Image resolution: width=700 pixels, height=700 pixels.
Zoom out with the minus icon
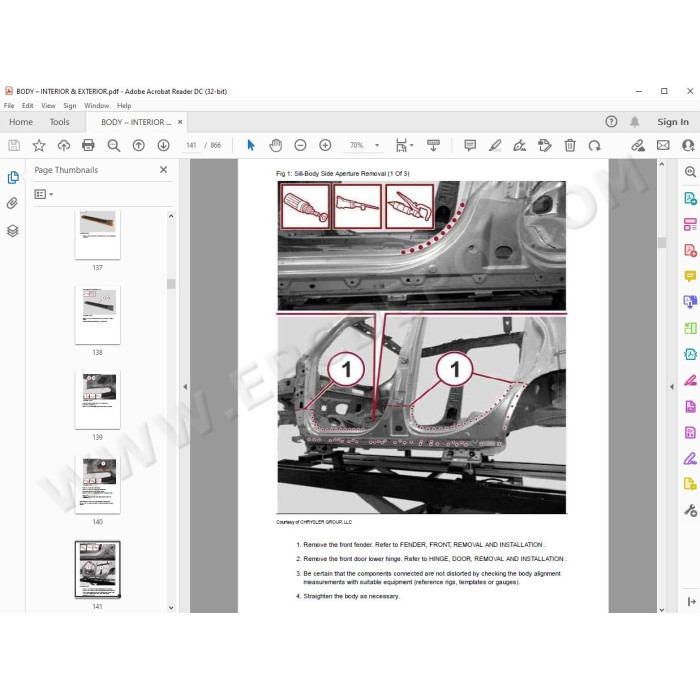click(x=300, y=145)
